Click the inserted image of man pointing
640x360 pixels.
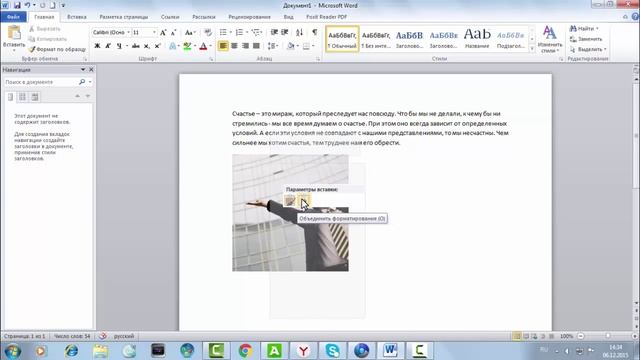pyautogui.click(x=290, y=212)
